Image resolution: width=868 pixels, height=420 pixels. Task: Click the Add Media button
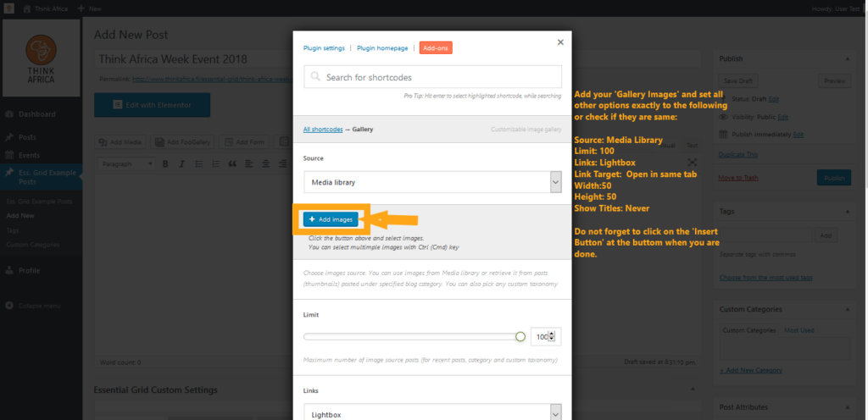click(120, 142)
